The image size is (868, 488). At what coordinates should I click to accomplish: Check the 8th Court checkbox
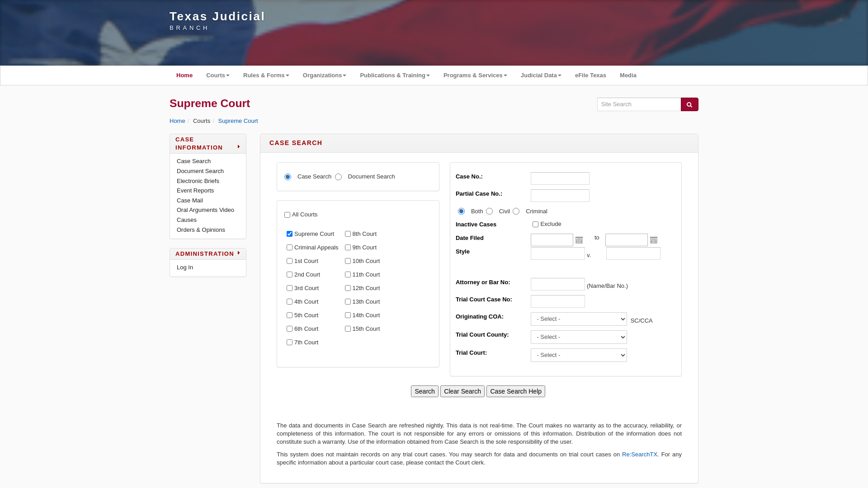click(348, 234)
